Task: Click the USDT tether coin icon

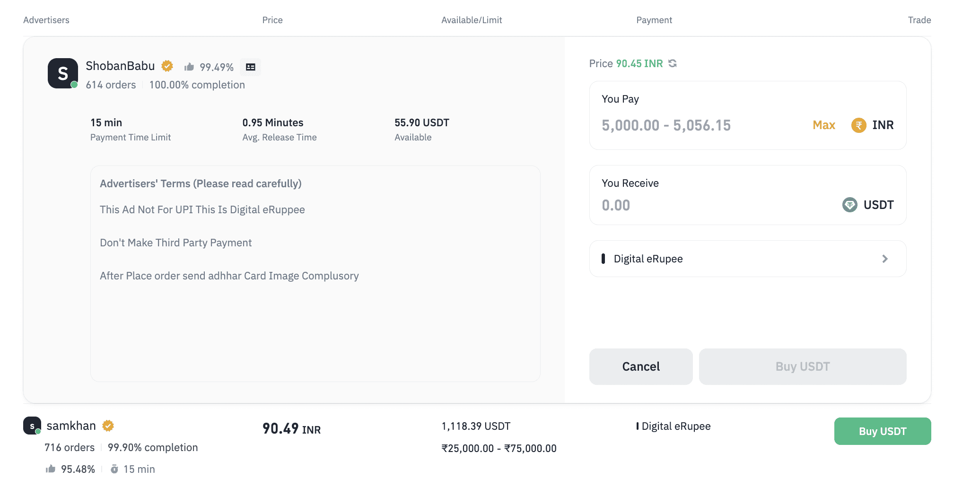Action: [849, 205]
